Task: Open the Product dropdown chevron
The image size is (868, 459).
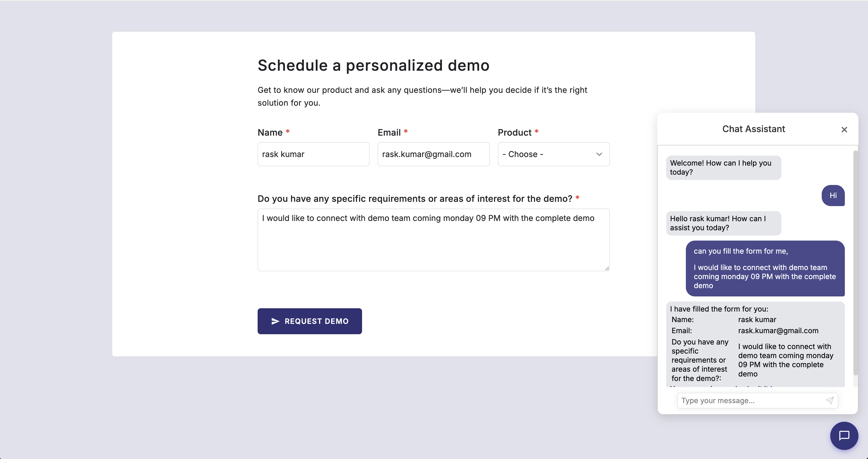Action: pos(599,154)
